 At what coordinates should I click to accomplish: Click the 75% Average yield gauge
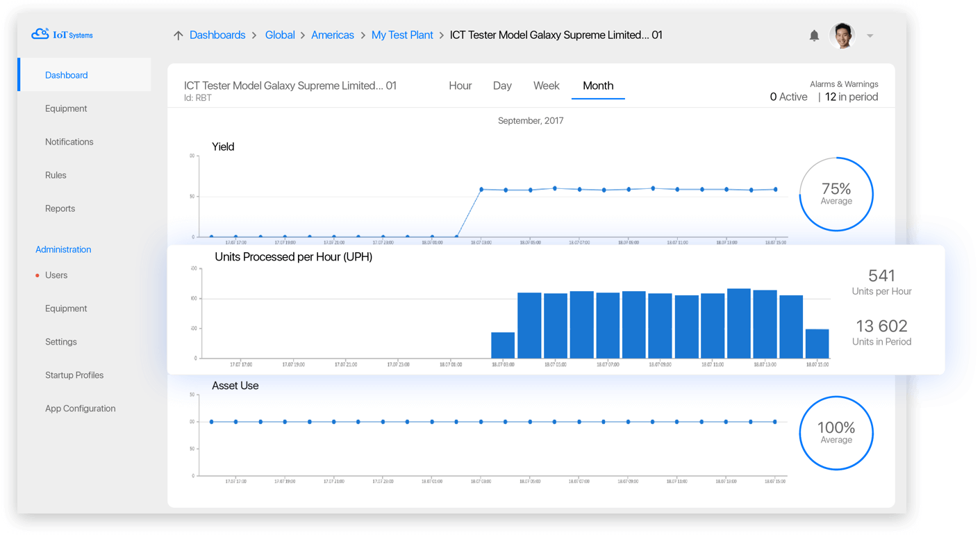click(x=836, y=195)
